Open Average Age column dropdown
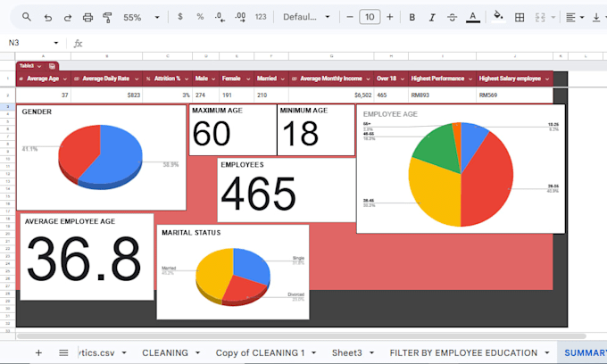 (65, 79)
